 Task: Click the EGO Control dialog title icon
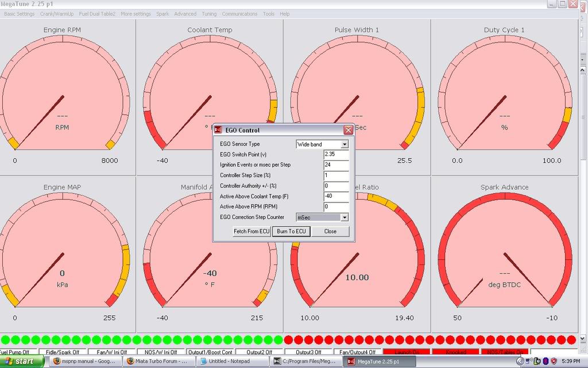pos(218,130)
